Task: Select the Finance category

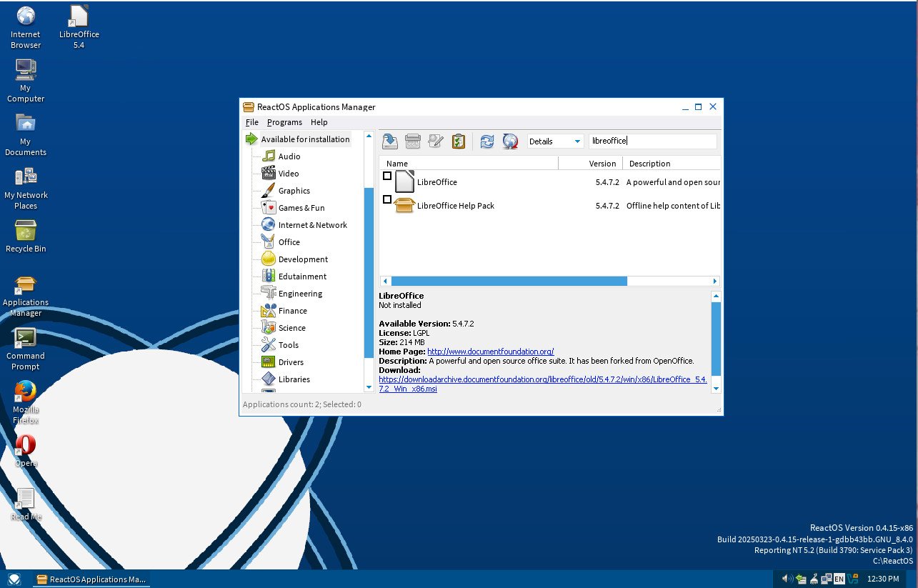Action: [284, 311]
